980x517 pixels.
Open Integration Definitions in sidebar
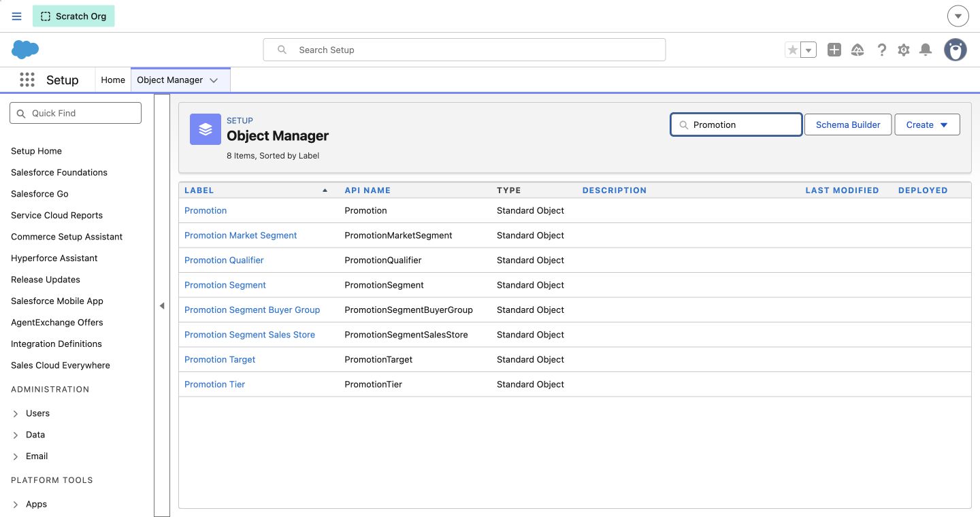56,344
